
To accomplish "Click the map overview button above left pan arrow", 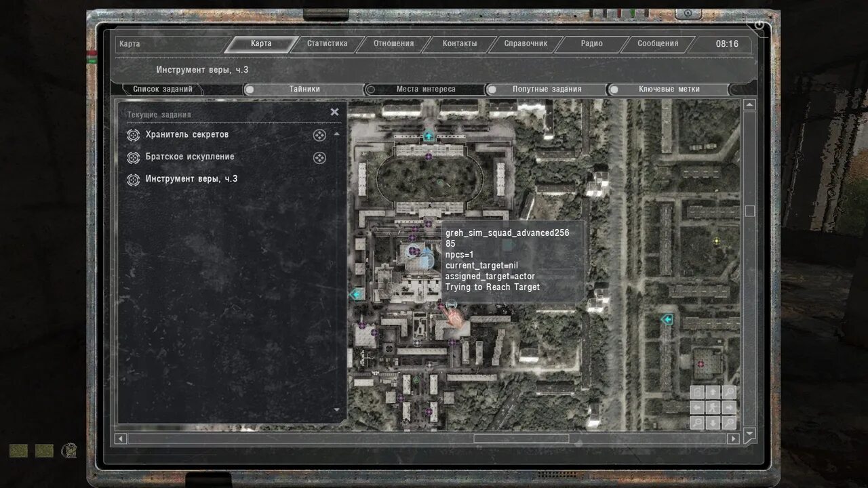I will coord(697,392).
